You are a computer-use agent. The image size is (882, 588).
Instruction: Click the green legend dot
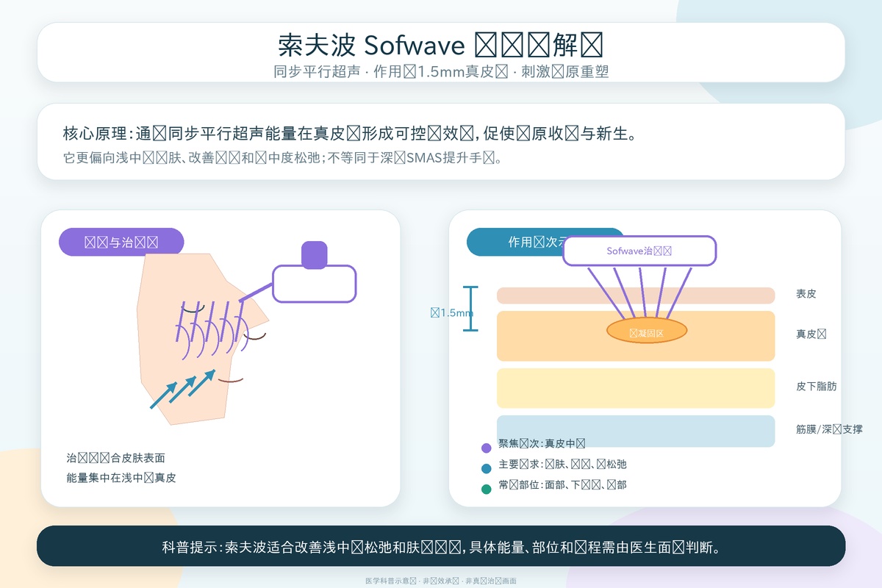[x=486, y=489]
